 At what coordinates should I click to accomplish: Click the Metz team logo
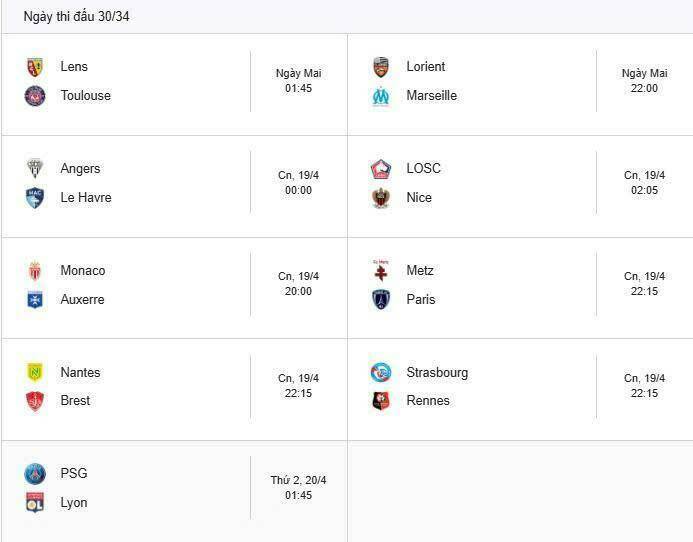(x=381, y=271)
